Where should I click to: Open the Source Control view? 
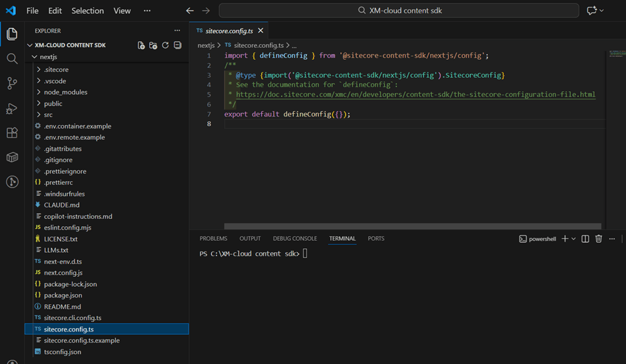click(12, 83)
